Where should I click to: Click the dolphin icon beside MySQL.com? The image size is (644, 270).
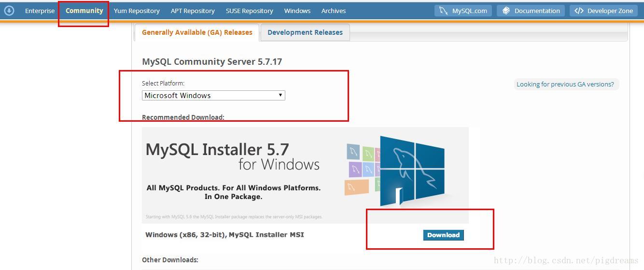click(443, 11)
